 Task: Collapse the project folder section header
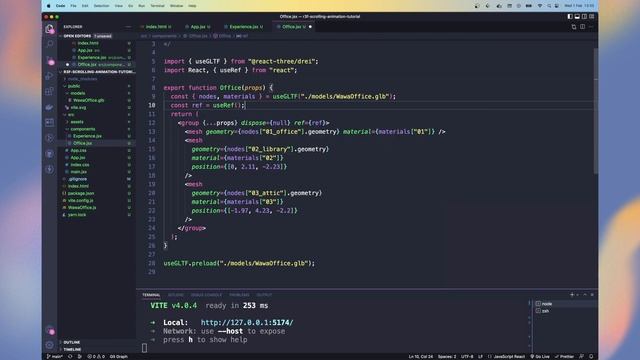point(97,72)
